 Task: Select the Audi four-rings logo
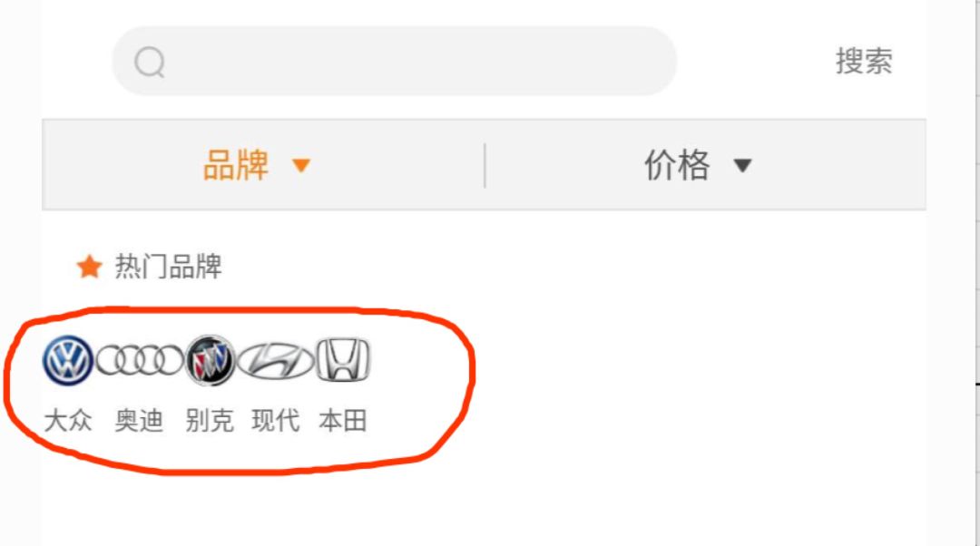coord(140,360)
